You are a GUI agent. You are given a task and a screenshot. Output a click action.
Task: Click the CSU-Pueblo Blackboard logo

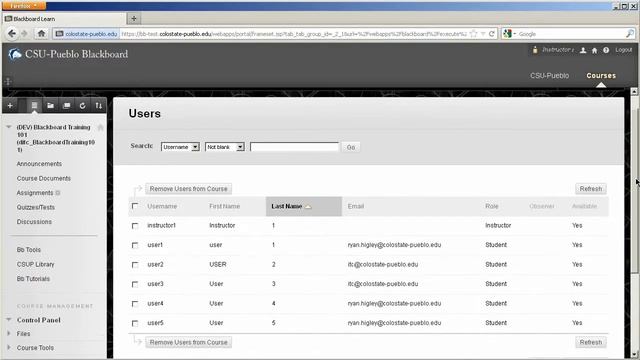coord(68,54)
